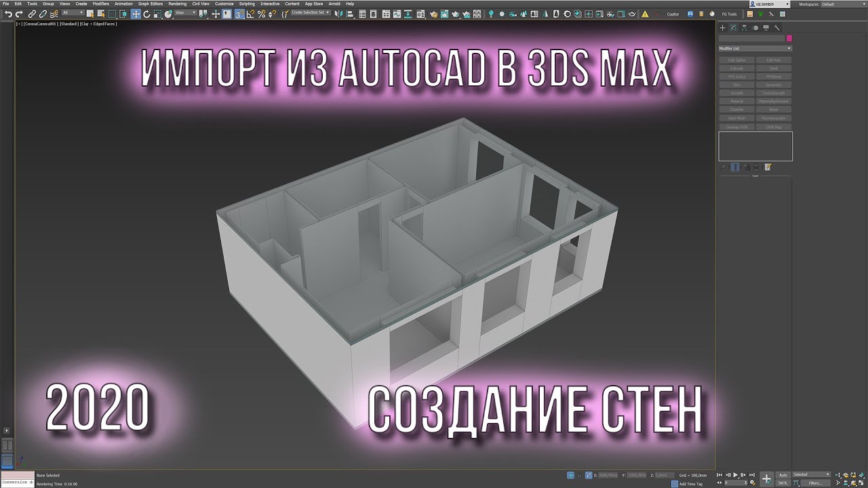Image resolution: width=868 pixels, height=488 pixels.
Task: Open the Scripting menu
Action: (247, 4)
